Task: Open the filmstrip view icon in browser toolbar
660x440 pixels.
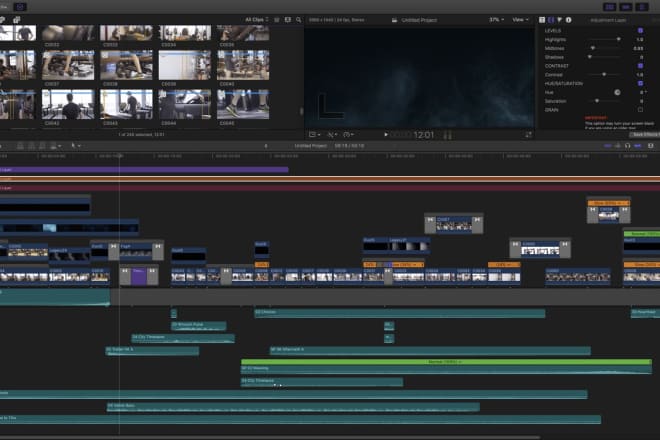Action: 288,20
